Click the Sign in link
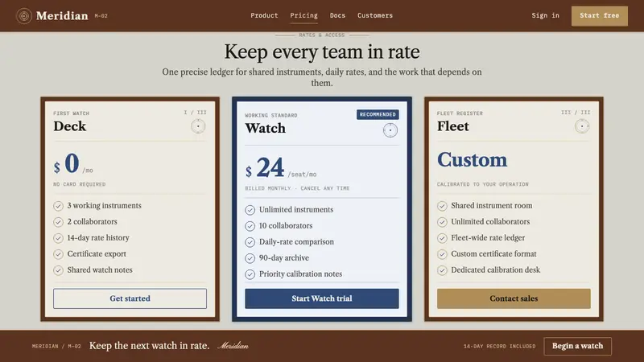This screenshot has height=362, width=644. click(546, 15)
